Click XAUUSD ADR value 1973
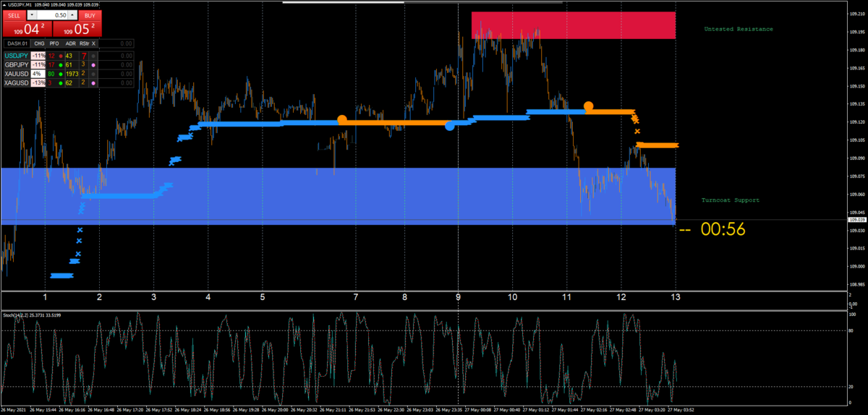This screenshot has height=415, width=868. click(72, 74)
